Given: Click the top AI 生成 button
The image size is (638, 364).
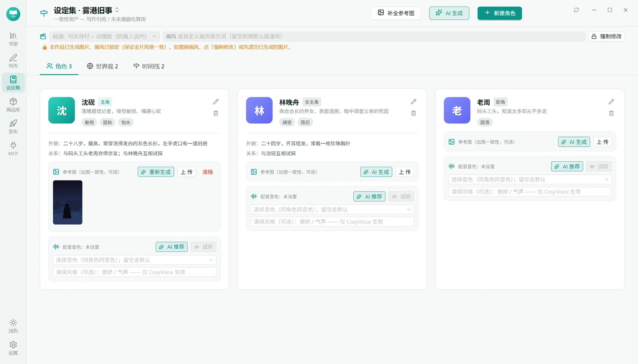Looking at the screenshot, I should (449, 13).
